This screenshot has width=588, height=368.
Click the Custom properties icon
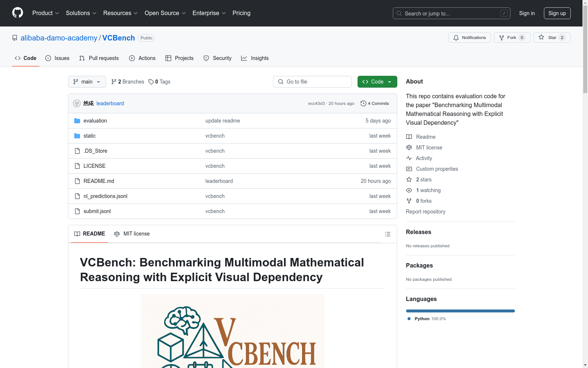click(409, 169)
